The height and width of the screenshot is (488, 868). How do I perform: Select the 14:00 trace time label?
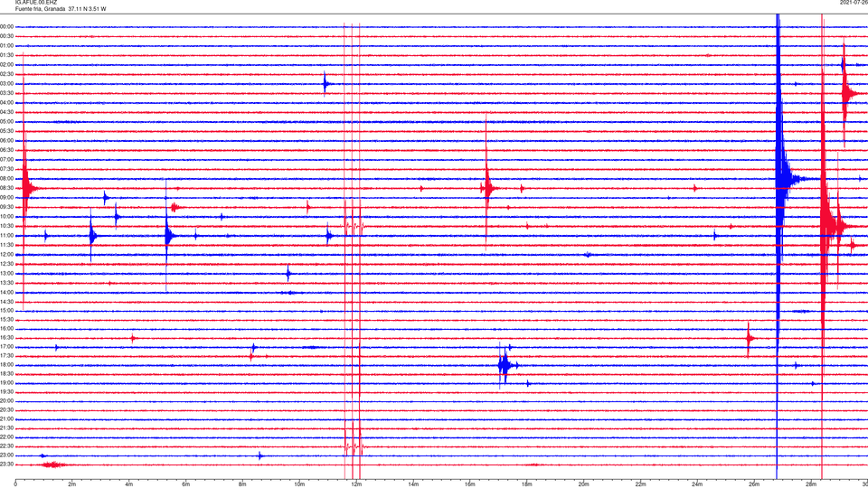pyautogui.click(x=7, y=292)
